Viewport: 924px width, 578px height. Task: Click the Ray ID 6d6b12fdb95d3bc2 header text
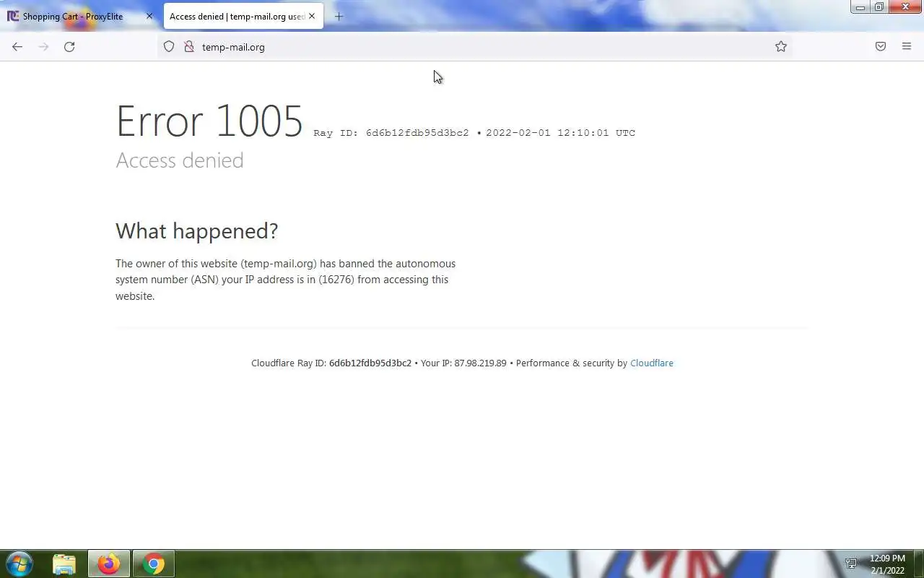point(391,133)
